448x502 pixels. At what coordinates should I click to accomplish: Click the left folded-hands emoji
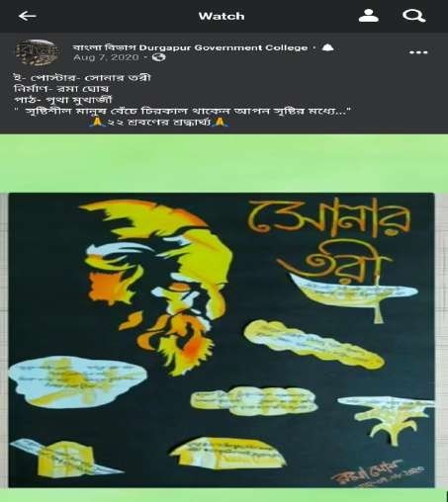click(x=97, y=123)
